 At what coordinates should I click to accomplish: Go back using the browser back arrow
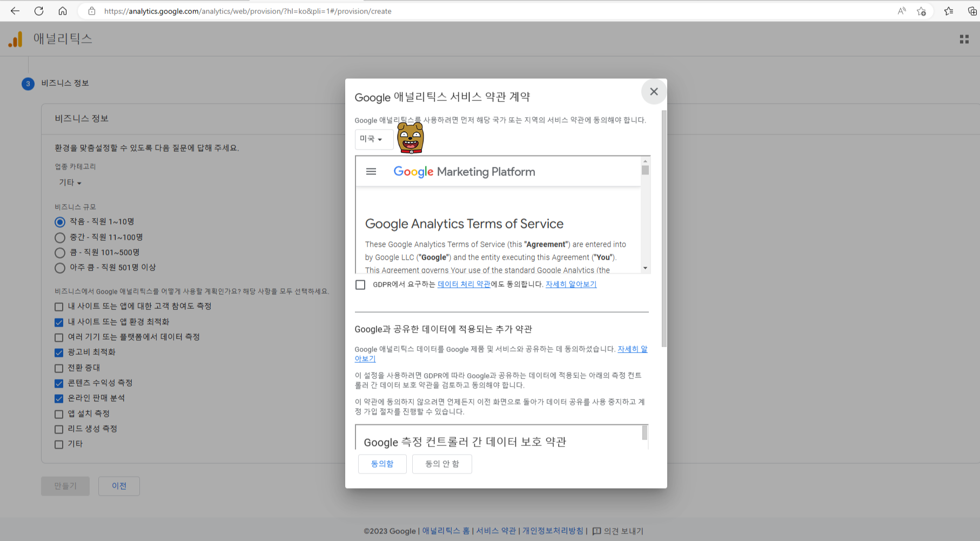click(x=15, y=11)
